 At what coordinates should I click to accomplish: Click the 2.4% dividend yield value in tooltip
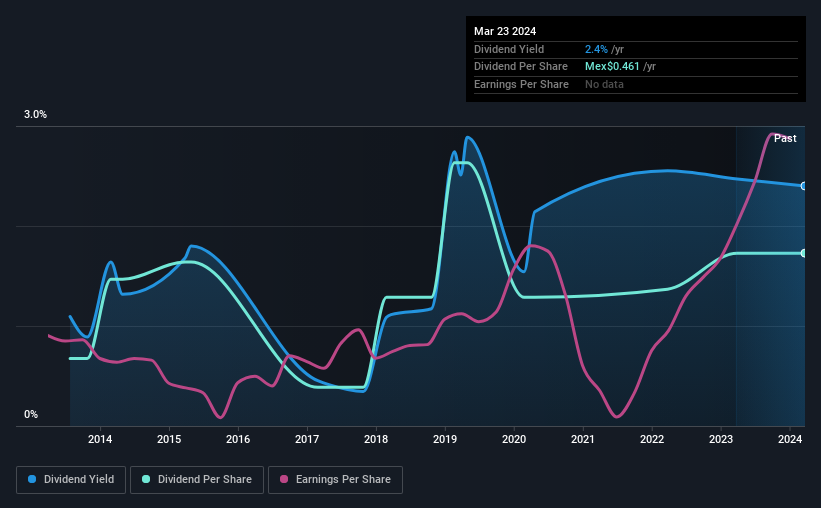click(596, 49)
